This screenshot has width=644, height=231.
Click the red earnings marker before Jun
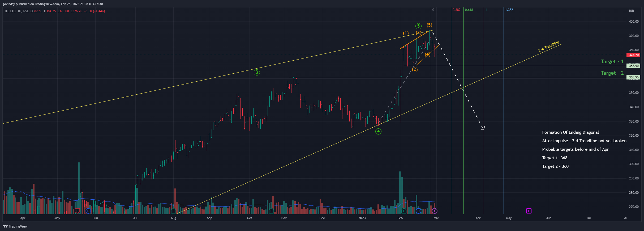[77, 211]
